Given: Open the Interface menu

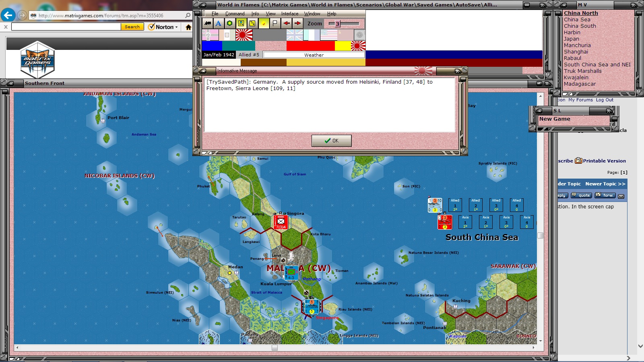Looking at the screenshot, I should (290, 14).
